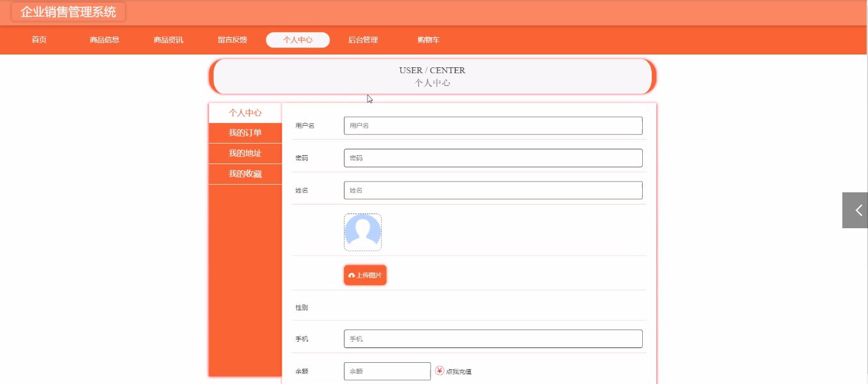The width and height of the screenshot is (868, 384).
Task: Focus the 余额 input field
Action: click(x=387, y=371)
